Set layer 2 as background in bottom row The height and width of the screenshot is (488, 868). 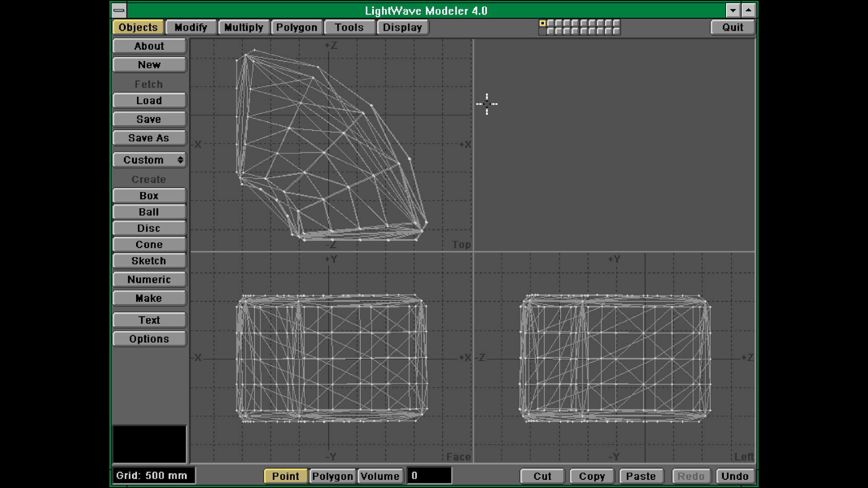click(551, 31)
